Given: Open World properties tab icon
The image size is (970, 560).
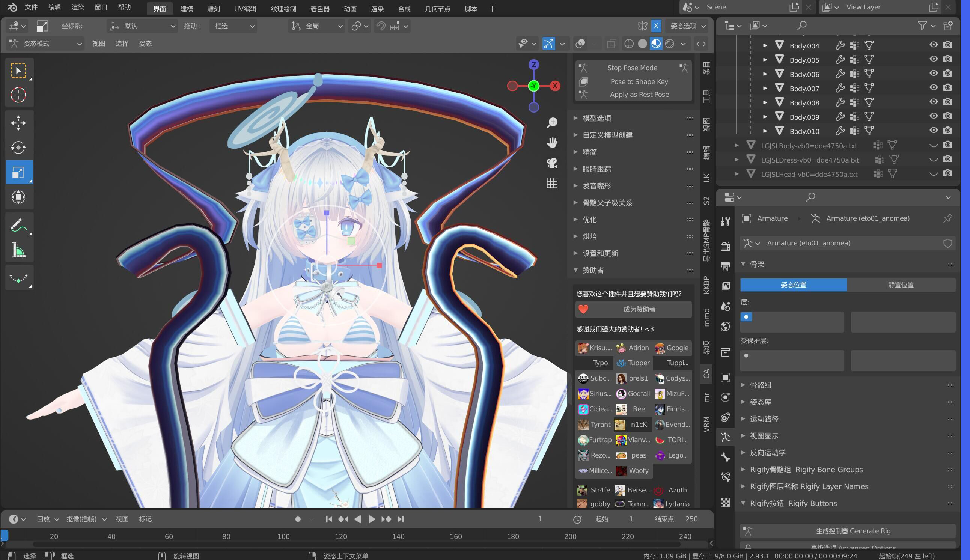Looking at the screenshot, I should (725, 327).
